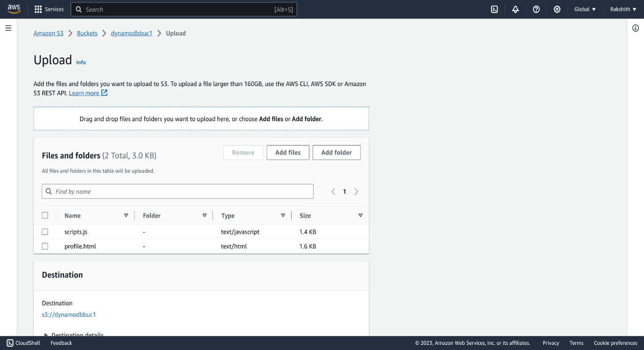
Task: Select the scripts.js file name
Action: click(76, 232)
